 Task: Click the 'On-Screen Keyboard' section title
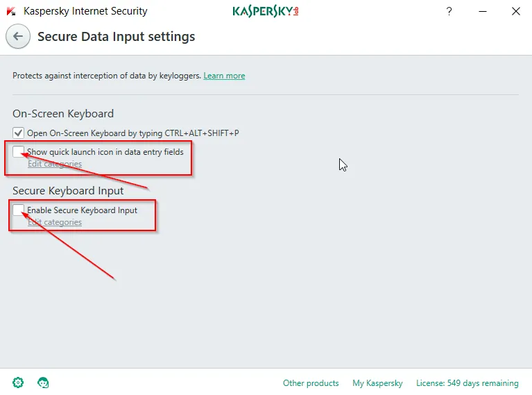click(63, 113)
